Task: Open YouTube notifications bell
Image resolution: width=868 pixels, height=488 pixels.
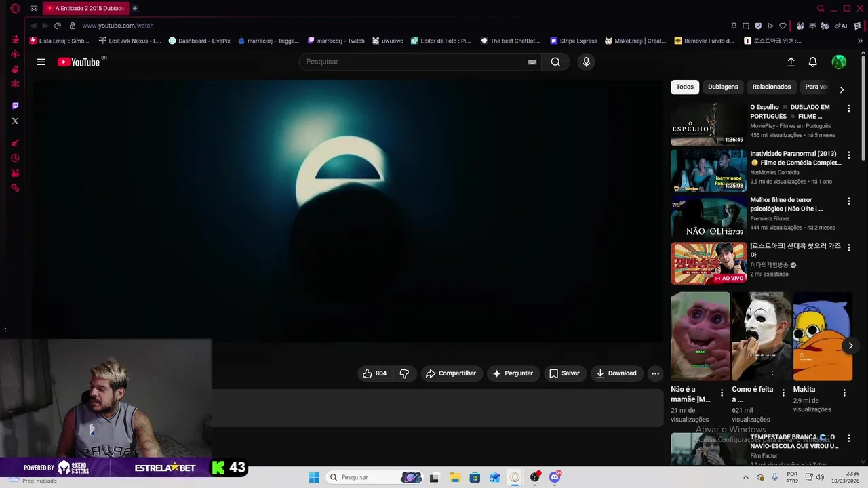Action: [x=812, y=62]
